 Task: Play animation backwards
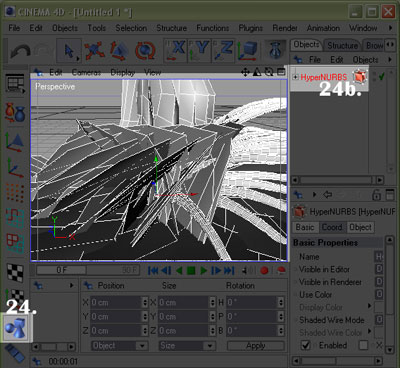[179, 270]
